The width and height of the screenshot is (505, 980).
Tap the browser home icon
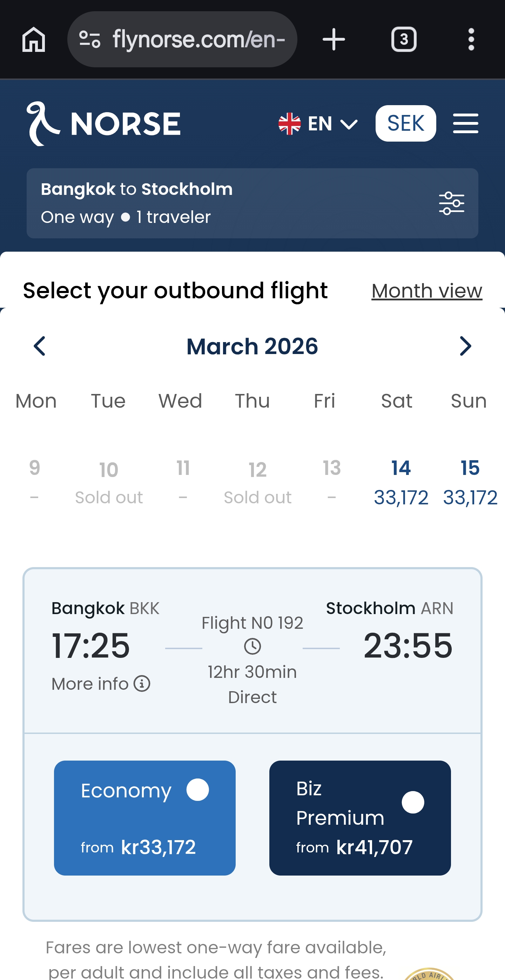[34, 39]
